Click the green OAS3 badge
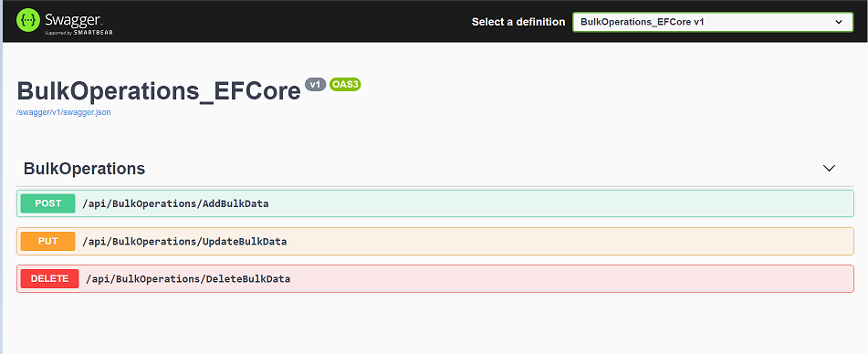The width and height of the screenshot is (868, 354). pos(345,85)
